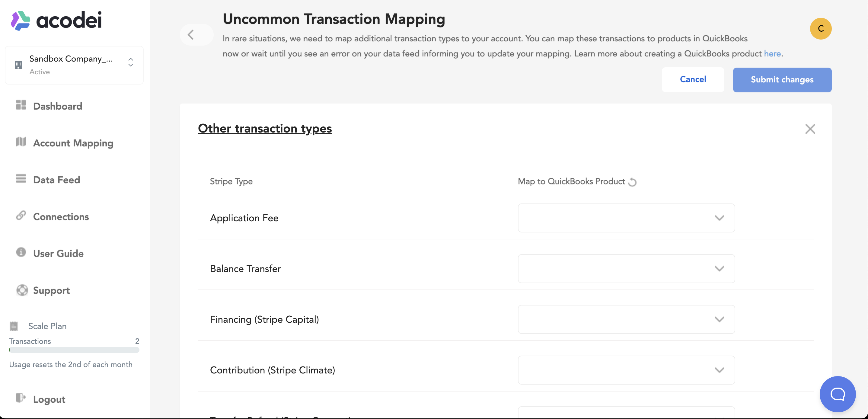The image size is (868, 419).
Task: Click the Scale Plan receipt icon
Action: [x=14, y=326]
